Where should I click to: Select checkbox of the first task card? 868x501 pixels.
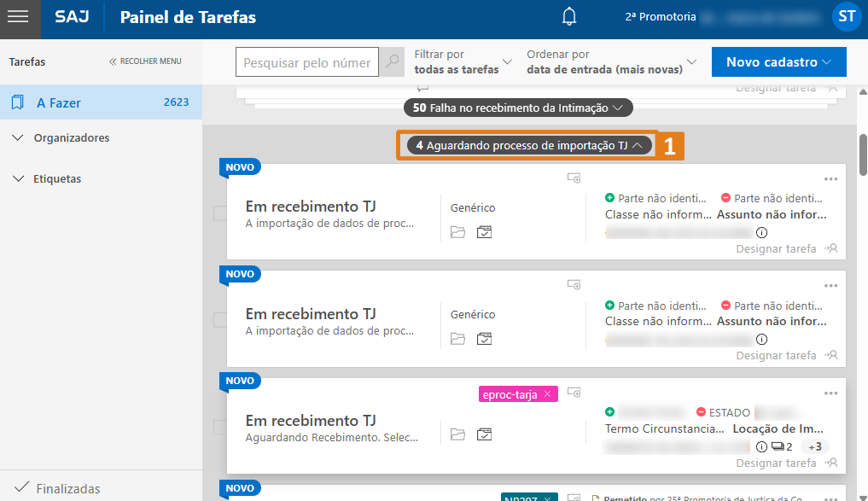click(x=219, y=213)
